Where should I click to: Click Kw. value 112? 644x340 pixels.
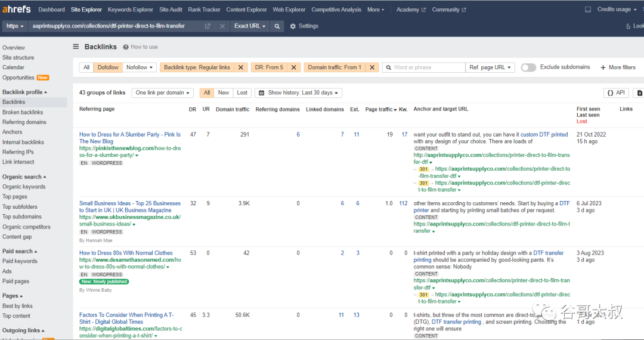[x=403, y=203]
